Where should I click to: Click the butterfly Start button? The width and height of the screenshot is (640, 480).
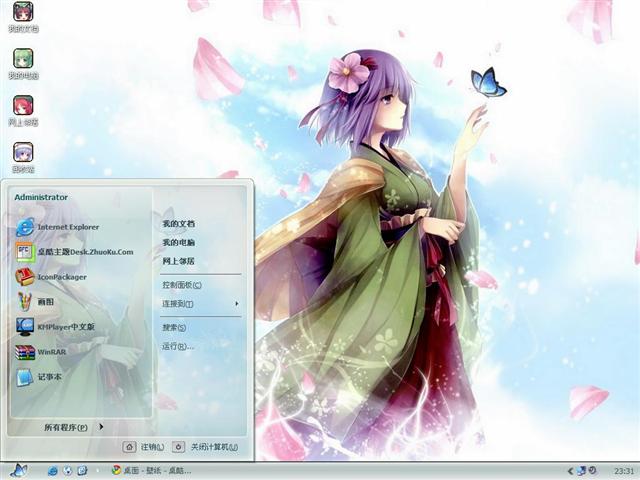tap(18, 471)
